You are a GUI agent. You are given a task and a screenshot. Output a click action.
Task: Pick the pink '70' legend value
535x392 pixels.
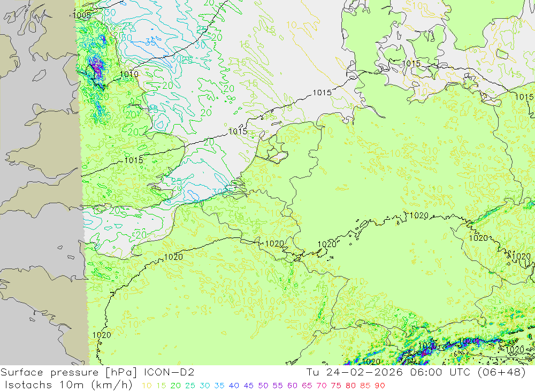pyautogui.click(x=322, y=386)
